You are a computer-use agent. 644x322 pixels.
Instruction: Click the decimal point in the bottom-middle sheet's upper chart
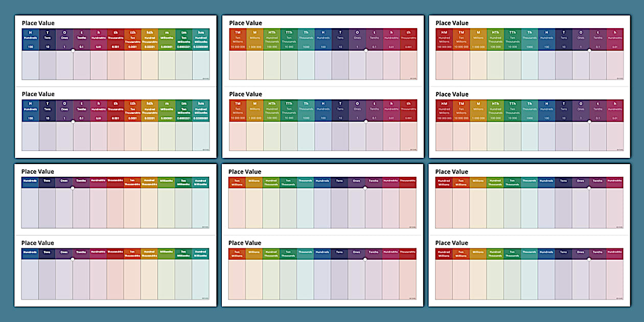[x=365, y=188]
